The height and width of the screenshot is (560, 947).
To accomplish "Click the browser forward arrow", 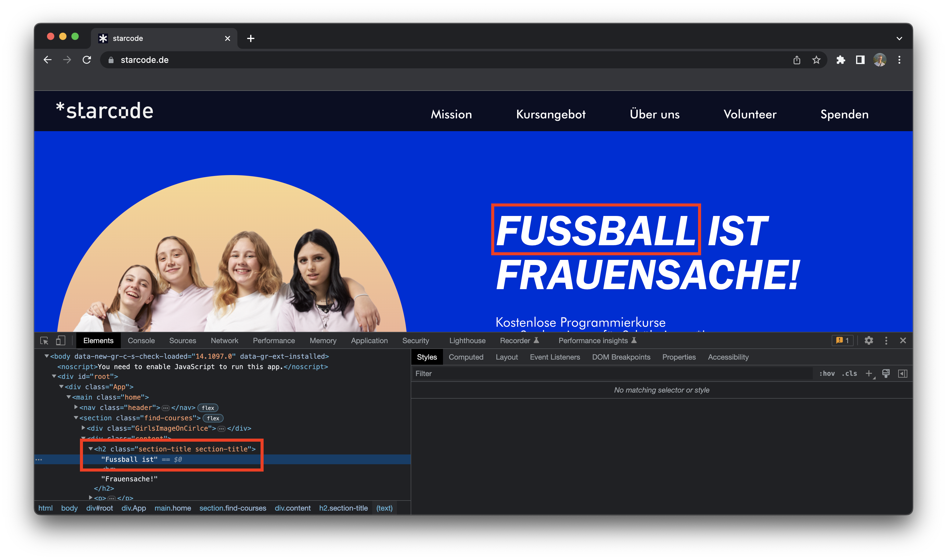I will [x=67, y=59].
